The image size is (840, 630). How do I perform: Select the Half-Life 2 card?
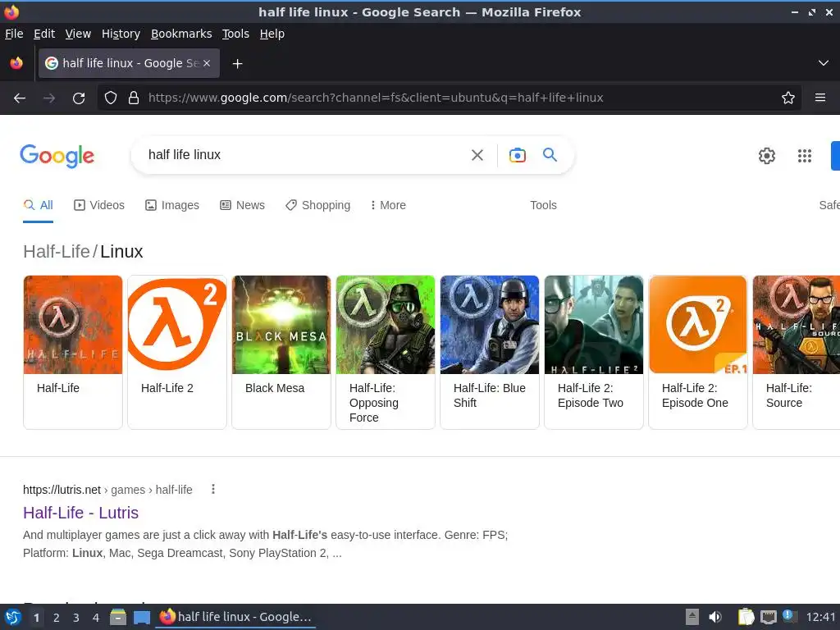[177, 352]
